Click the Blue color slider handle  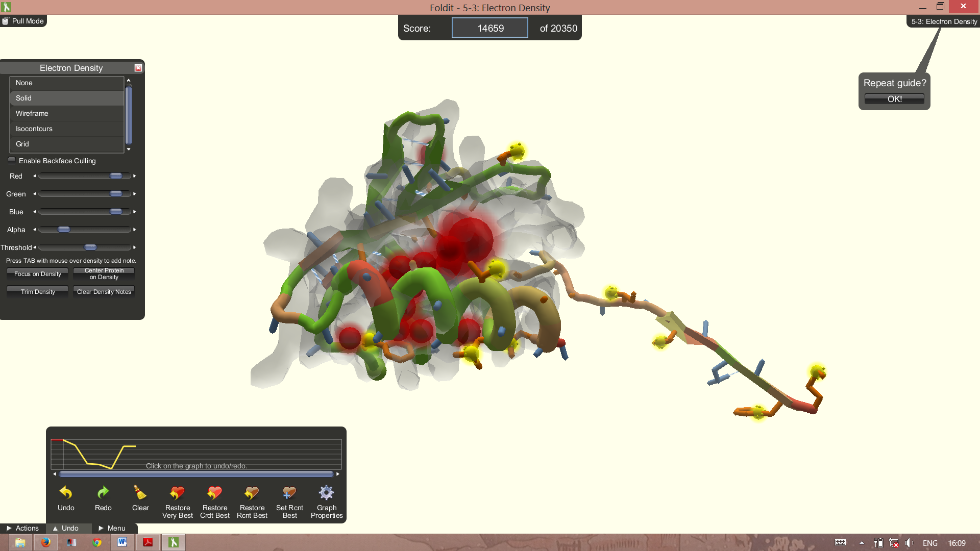pyautogui.click(x=116, y=212)
